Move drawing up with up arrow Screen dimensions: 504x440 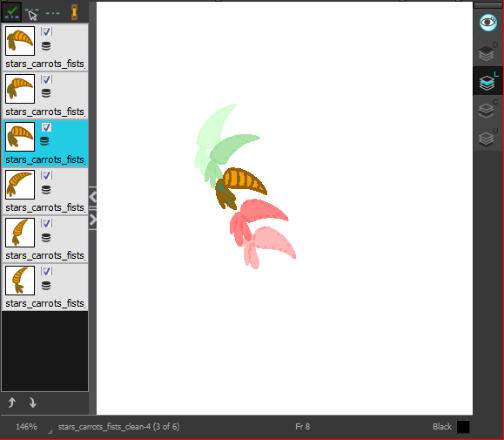[x=12, y=403]
